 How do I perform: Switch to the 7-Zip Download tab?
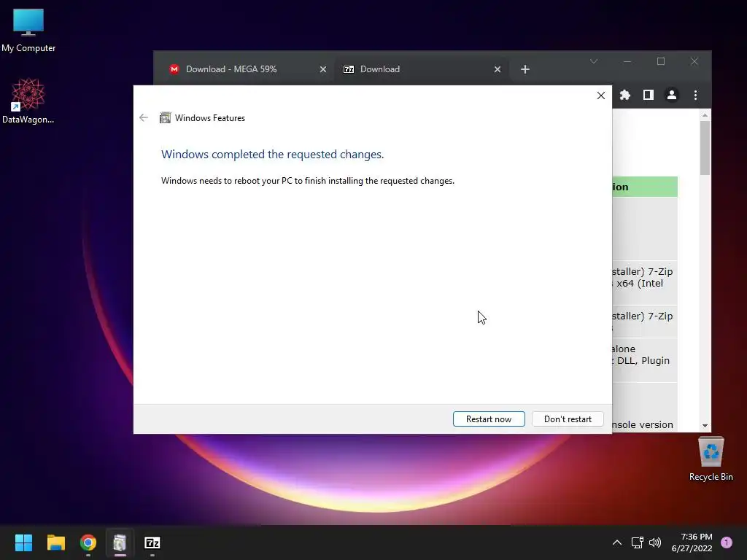(x=422, y=69)
